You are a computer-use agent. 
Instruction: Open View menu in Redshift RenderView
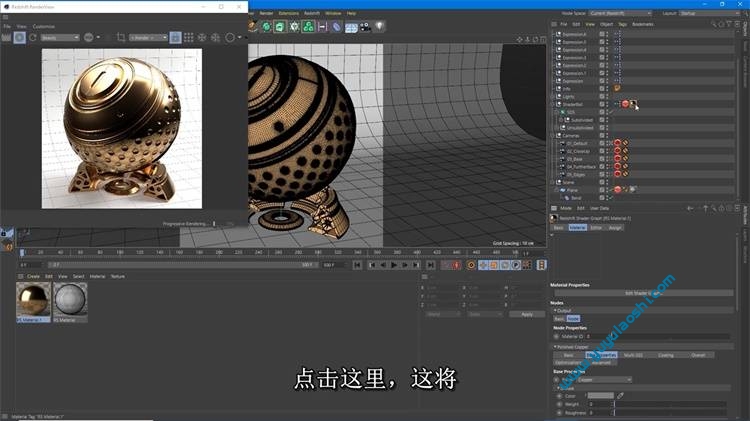22,26
